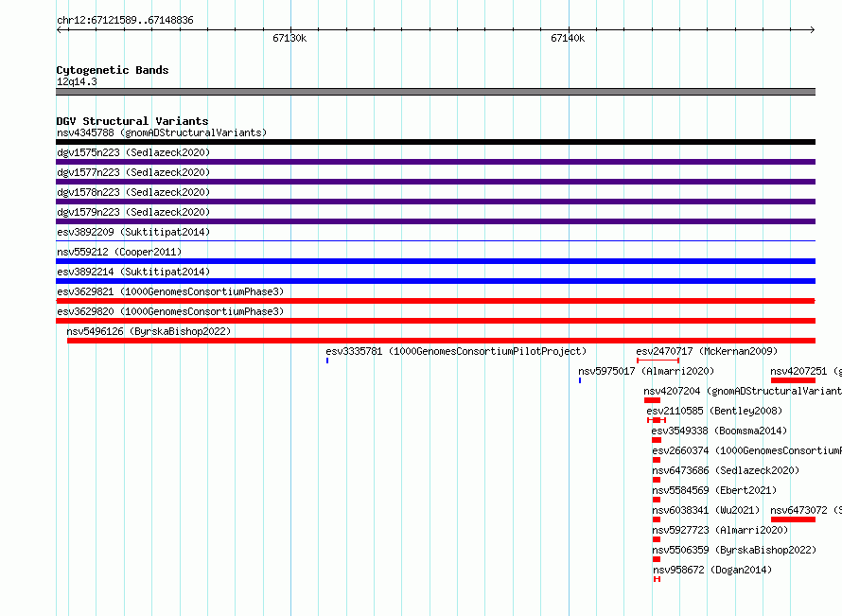
Task: Click the nsv5496126 ByrskaBishop2022 label
Action: coord(149,331)
